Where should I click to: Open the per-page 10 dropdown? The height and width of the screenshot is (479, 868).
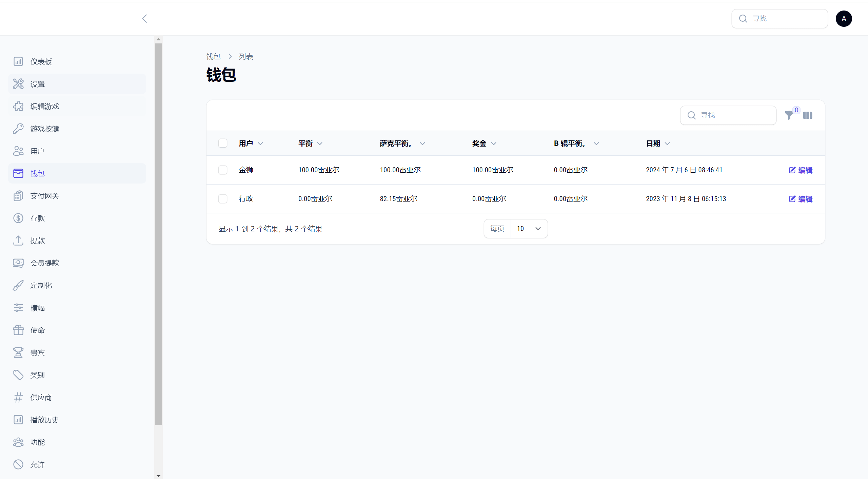pos(529,229)
